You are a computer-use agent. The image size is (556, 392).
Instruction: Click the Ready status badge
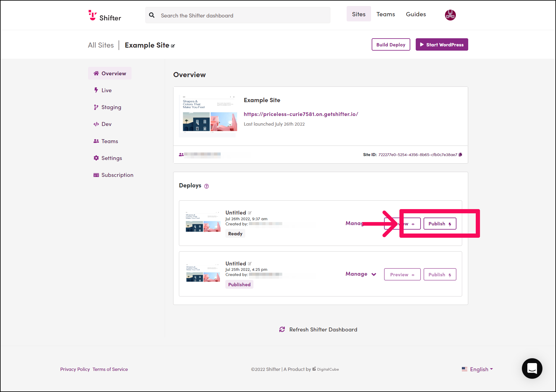[x=235, y=234]
